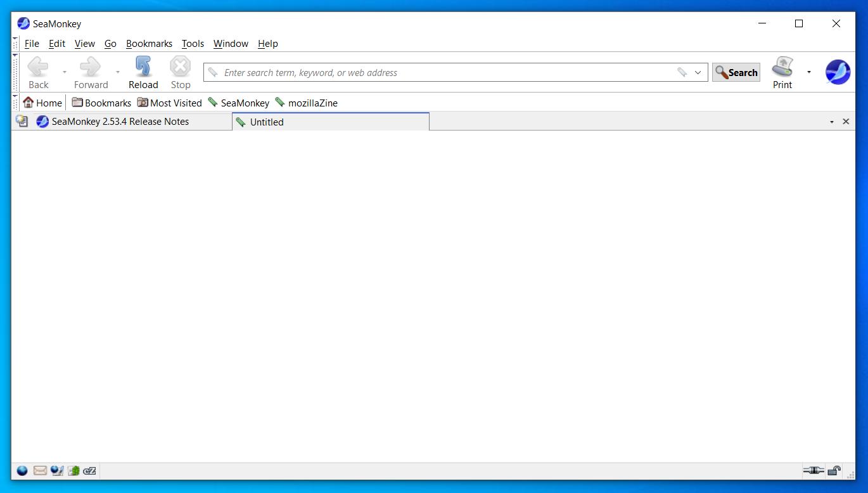This screenshot has height=493, width=868.
Task: Open Mail & Newsgroups envelope icon
Action: pos(40,471)
